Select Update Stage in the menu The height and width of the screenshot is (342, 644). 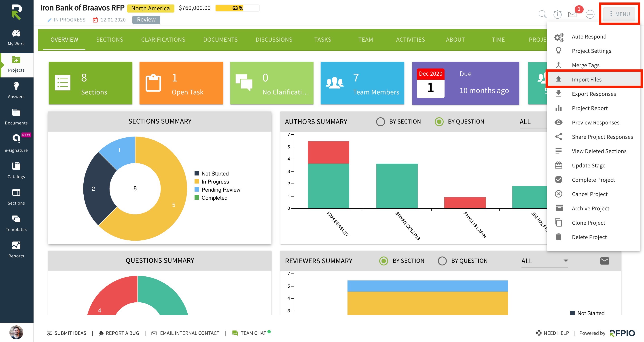(593, 165)
